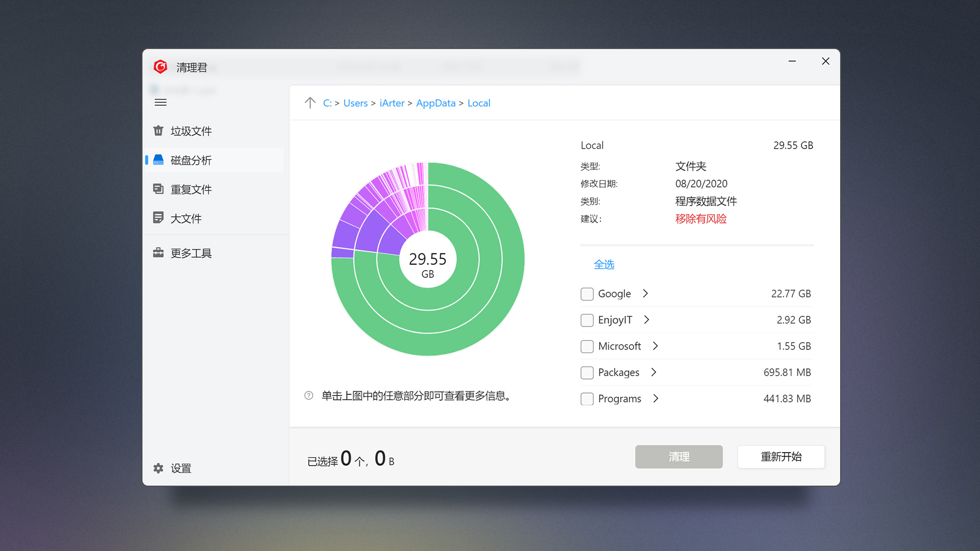980x551 pixels.
Task: Check the Packages folder checkbox
Action: coord(586,372)
